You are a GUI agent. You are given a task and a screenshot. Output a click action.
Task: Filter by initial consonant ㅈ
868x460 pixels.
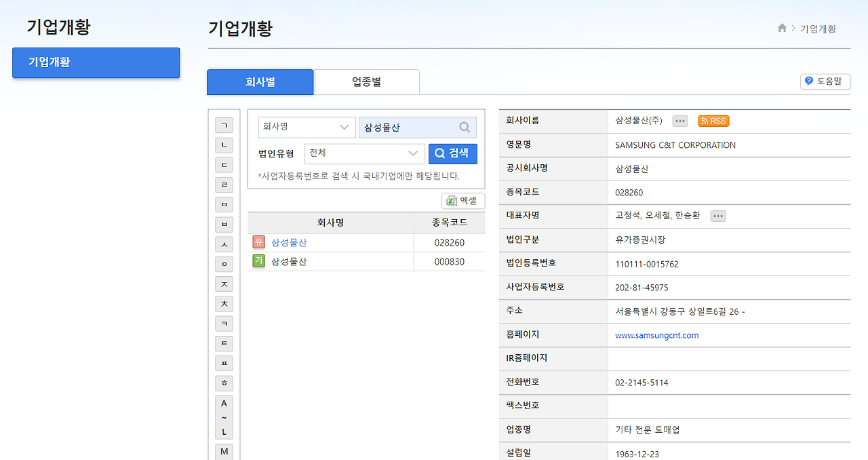coord(224,283)
